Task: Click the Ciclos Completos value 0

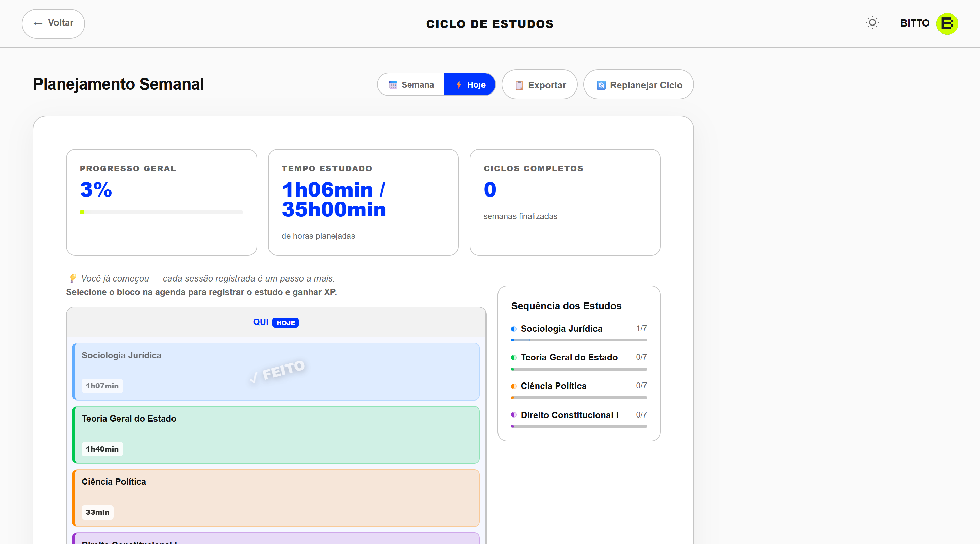Action: [x=490, y=189]
